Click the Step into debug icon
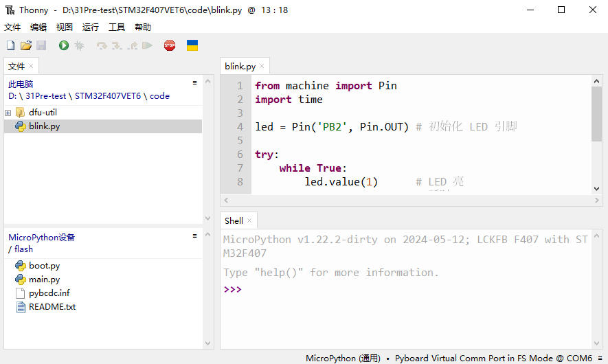 (117, 46)
